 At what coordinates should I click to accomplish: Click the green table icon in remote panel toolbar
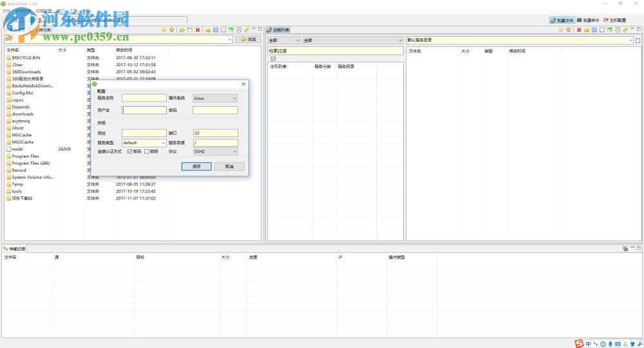pyautogui.click(x=610, y=30)
